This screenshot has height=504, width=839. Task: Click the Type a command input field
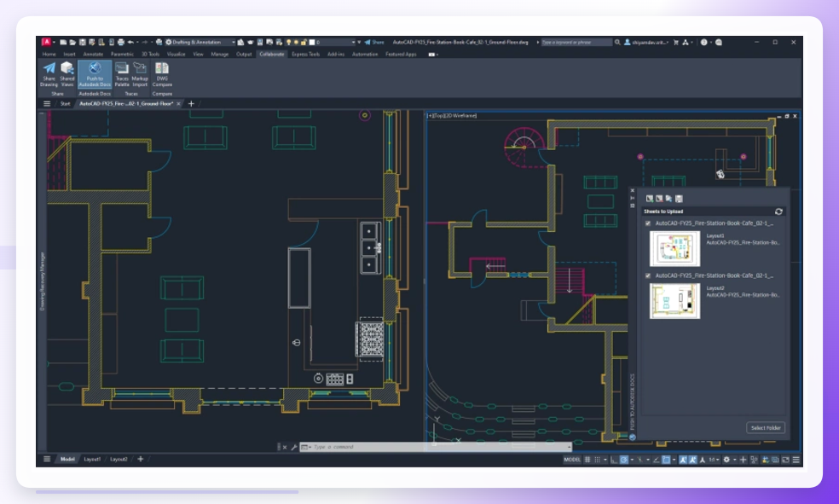pyautogui.click(x=436, y=447)
